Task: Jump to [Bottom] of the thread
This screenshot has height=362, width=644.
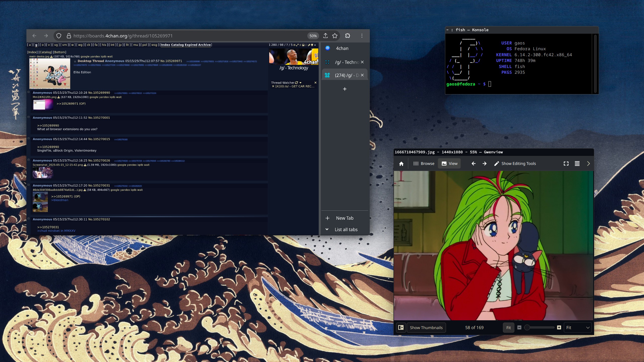Action: [x=60, y=52]
